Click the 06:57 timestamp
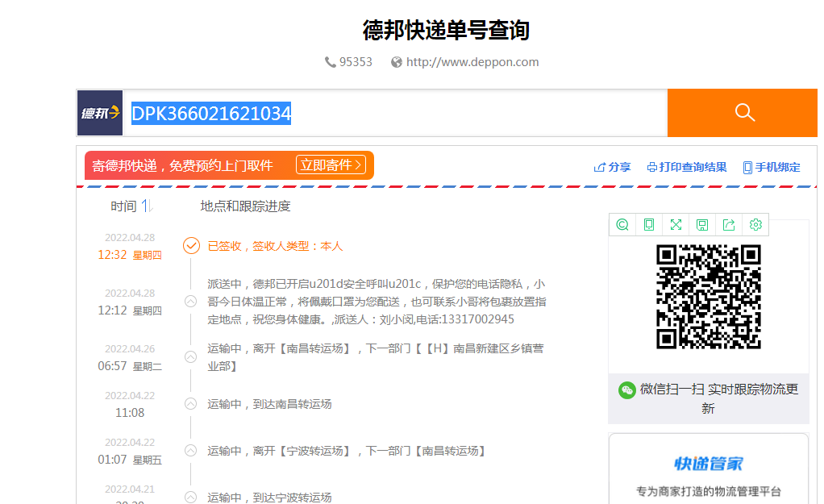The width and height of the screenshot is (824, 504). 112,366
